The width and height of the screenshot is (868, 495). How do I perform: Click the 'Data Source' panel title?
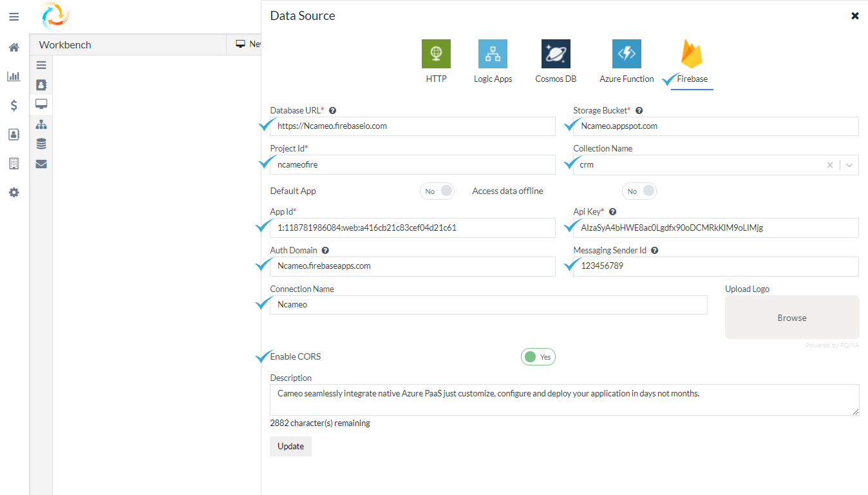tap(303, 15)
